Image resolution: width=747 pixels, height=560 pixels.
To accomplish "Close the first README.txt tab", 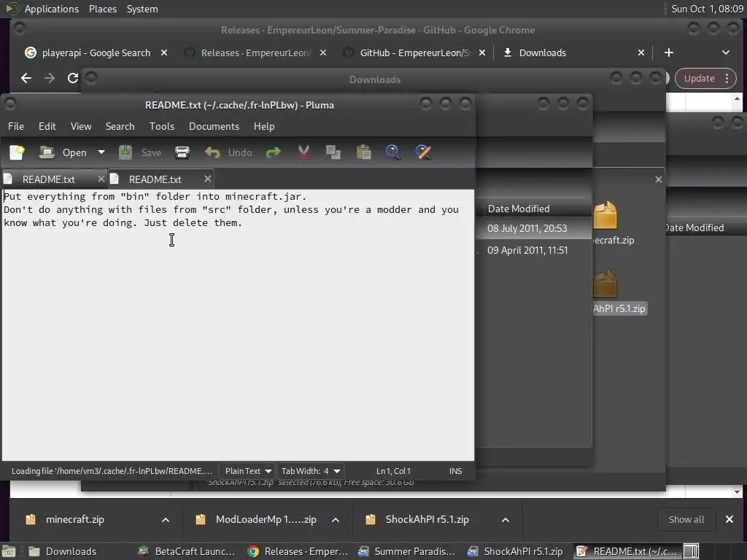I will click(101, 179).
